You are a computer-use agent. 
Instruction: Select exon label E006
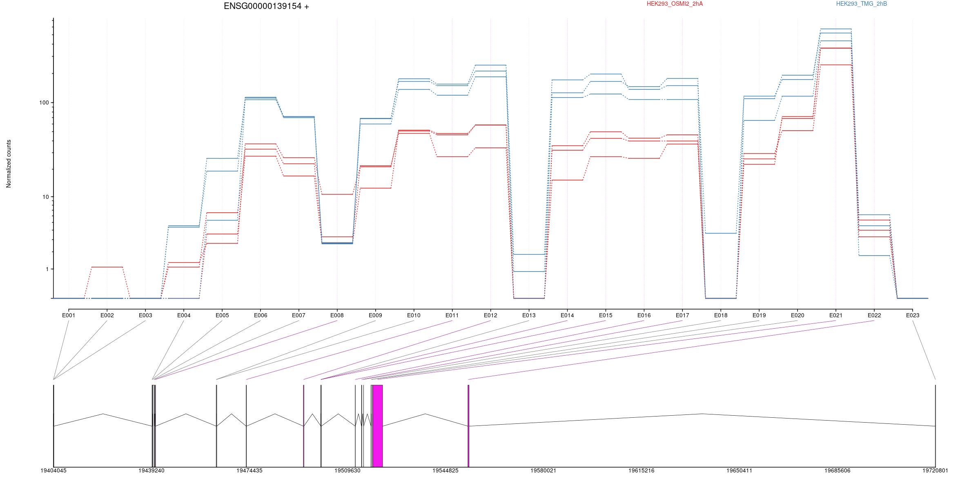tap(261, 315)
